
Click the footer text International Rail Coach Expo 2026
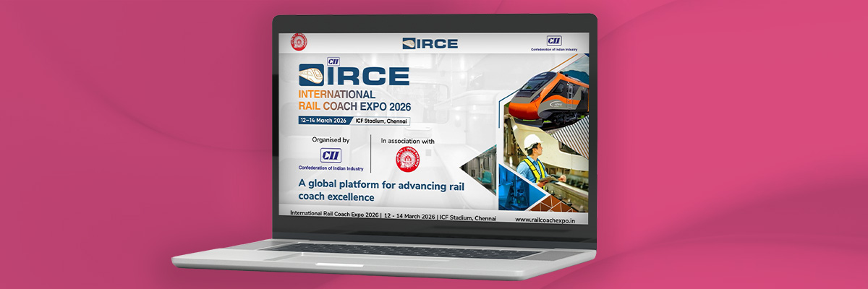[x=335, y=215]
